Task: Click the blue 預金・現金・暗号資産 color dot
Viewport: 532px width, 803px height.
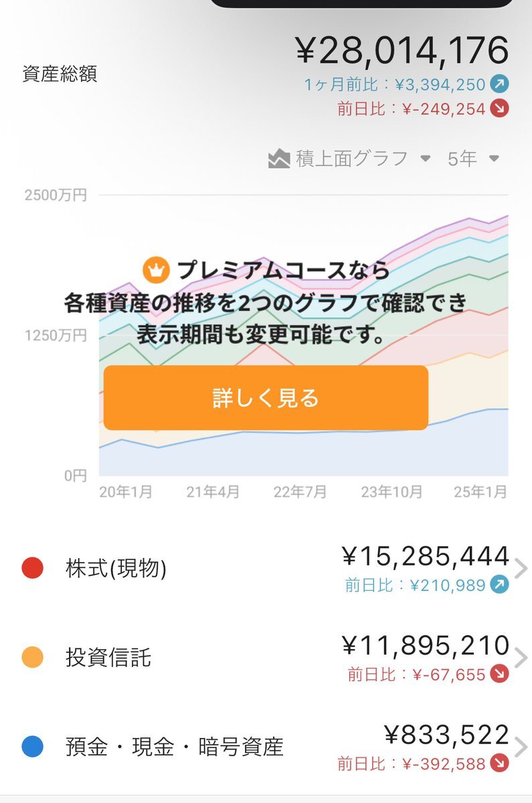Action: click(32, 747)
